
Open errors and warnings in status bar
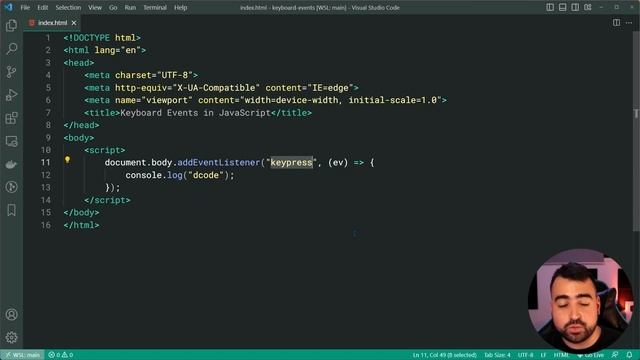(61, 355)
